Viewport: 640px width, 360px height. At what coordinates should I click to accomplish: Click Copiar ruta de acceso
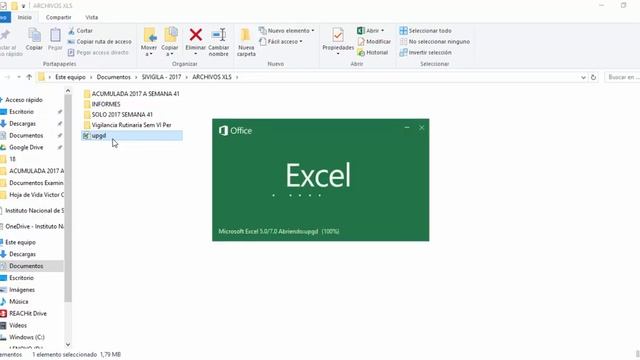(x=100, y=42)
